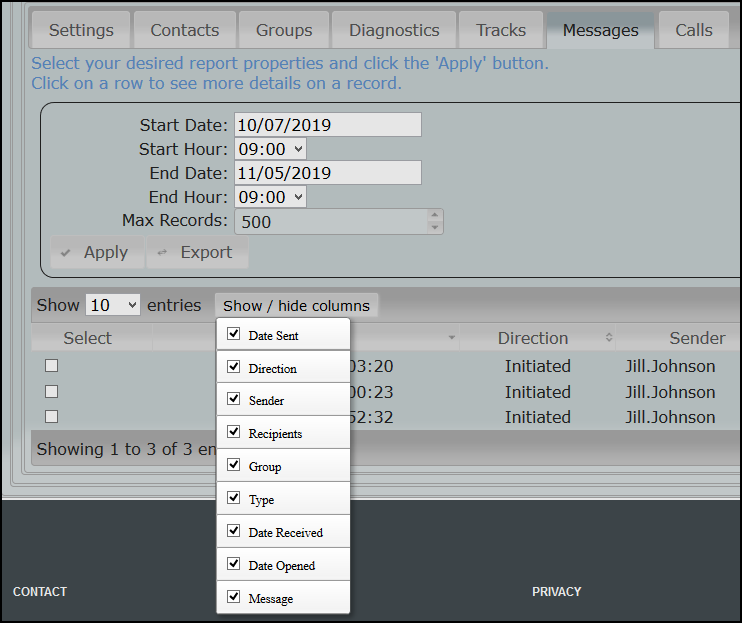
Task: Expand the Show entries count dropdown
Action: pyautogui.click(x=113, y=305)
